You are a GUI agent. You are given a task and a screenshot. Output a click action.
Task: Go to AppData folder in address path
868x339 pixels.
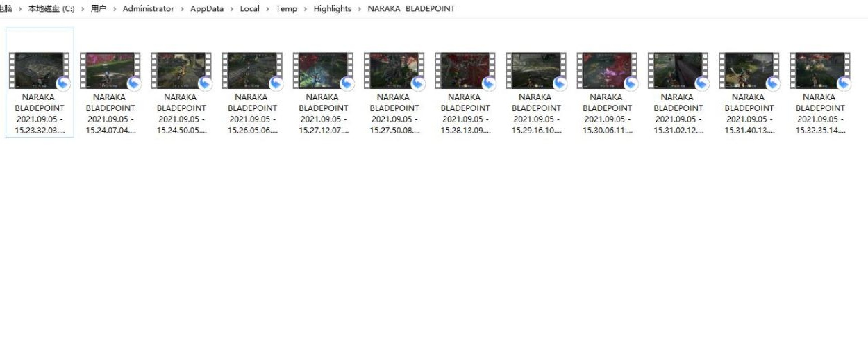tap(207, 8)
